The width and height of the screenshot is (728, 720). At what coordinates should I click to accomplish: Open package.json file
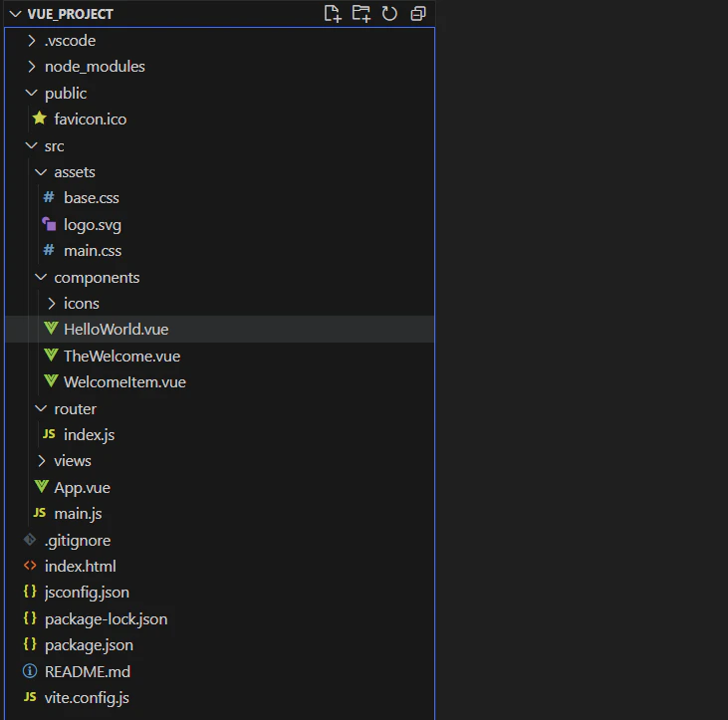[x=220, y=644]
